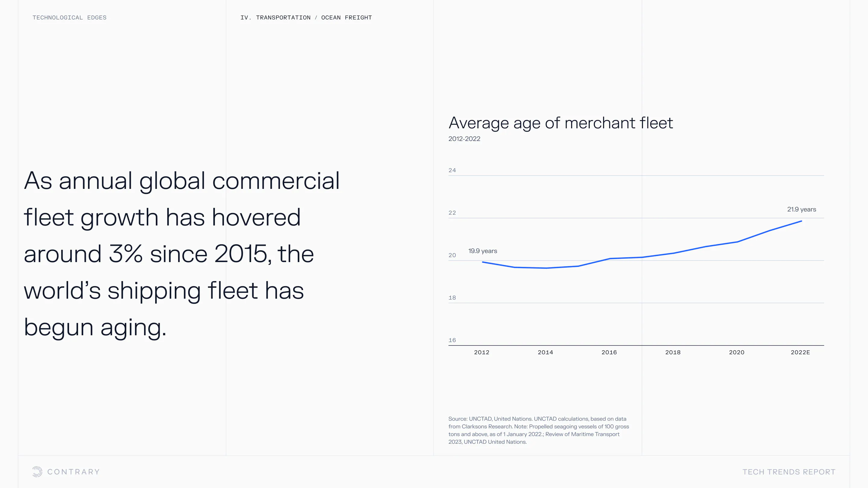Click the chart title Average age of merchant fleet
Viewport: 868px width, 488px height.
coord(560,123)
